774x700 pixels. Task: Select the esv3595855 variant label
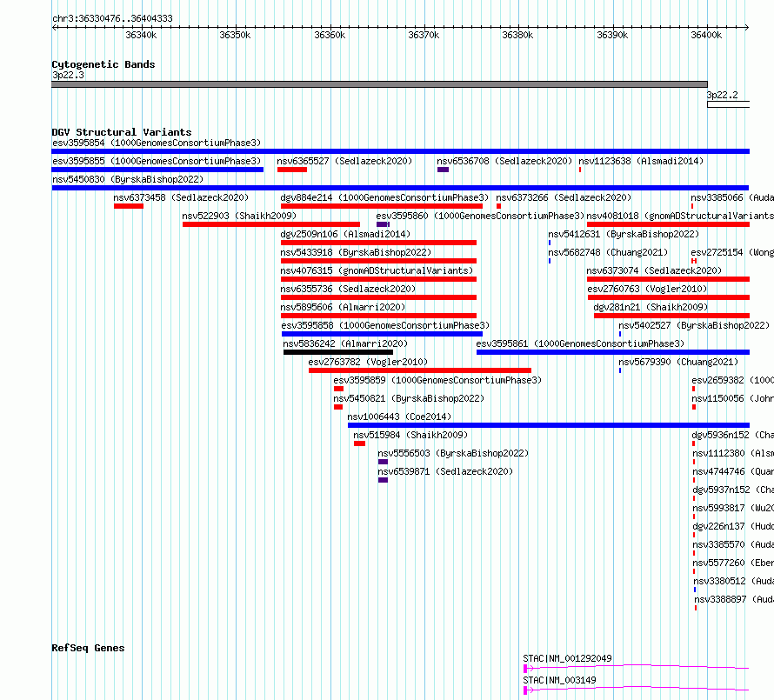[157, 162]
